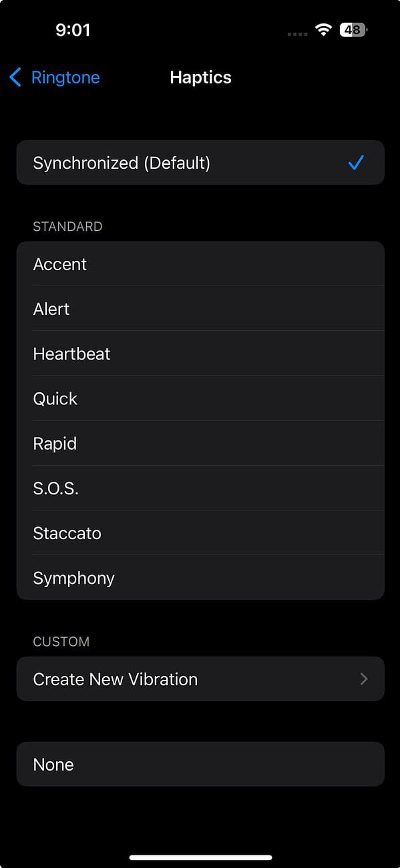
Task: Tap the blue checkmark beside Synchronized (Default)
Action: pos(357,162)
